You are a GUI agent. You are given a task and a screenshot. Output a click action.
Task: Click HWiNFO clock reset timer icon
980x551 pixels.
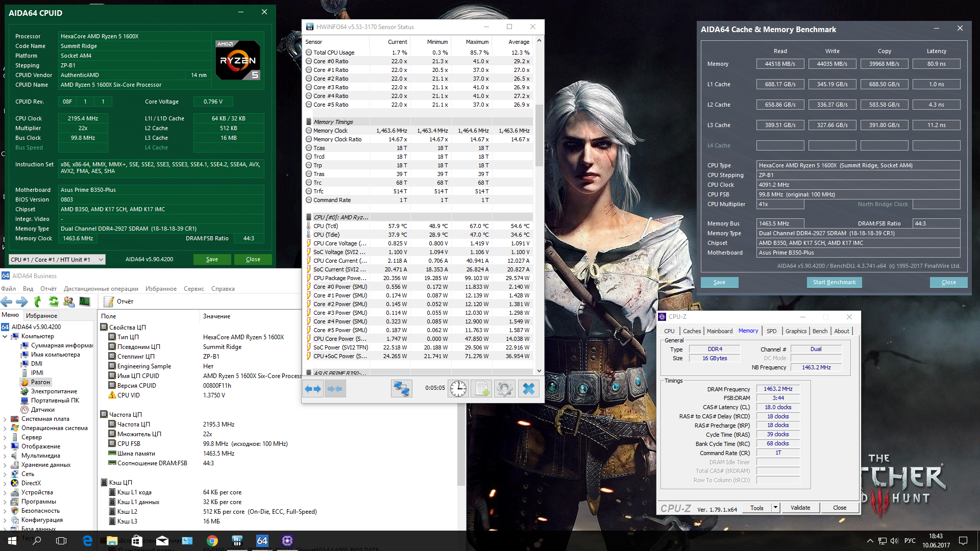(458, 389)
